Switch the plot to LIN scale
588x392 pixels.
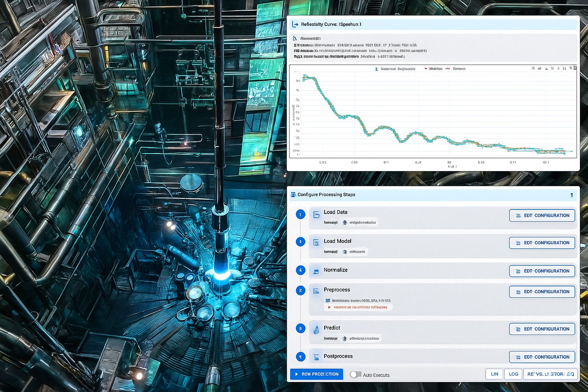pyautogui.click(x=494, y=374)
